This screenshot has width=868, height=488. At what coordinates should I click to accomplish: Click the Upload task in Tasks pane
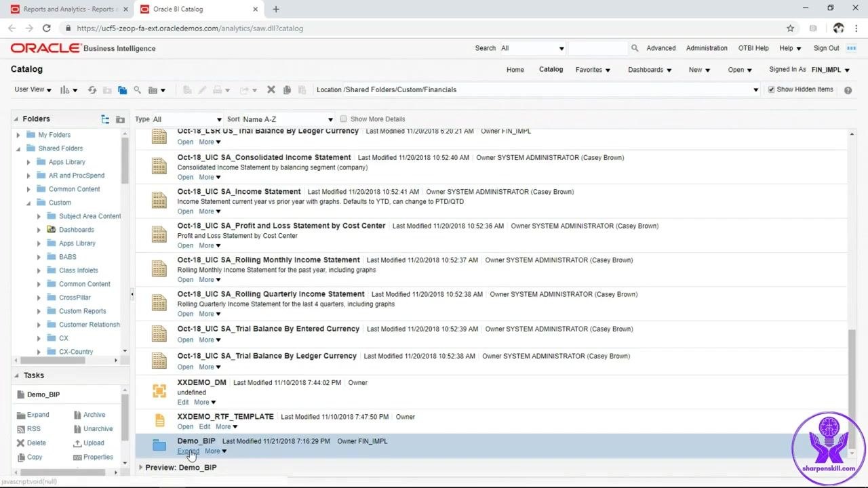pyautogui.click(x=88, y=443)
